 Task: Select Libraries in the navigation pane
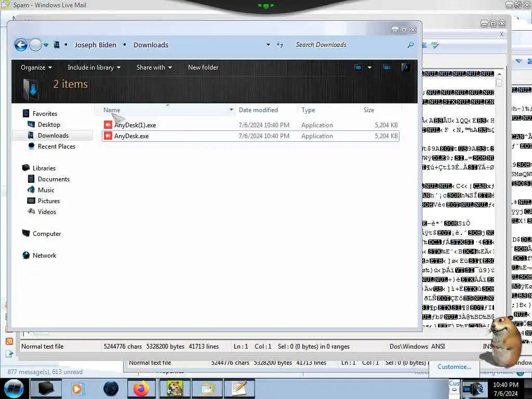[44, 168]
